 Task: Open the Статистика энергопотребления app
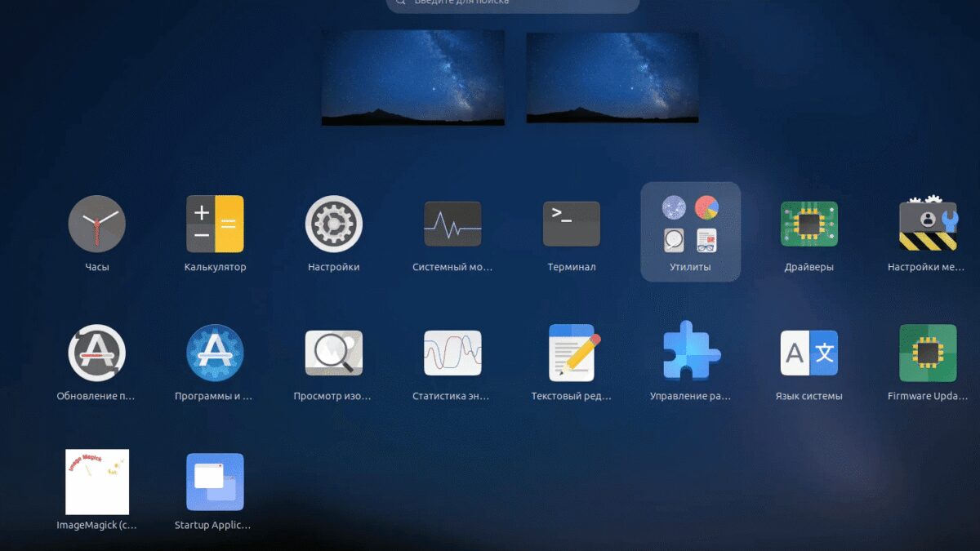[x=452, y=353]
